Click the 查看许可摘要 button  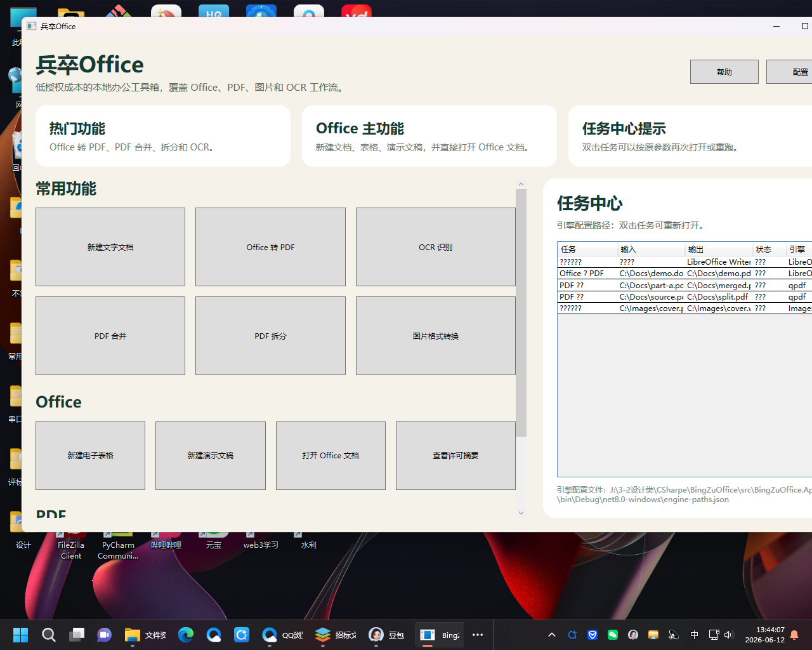tap(455, 456)
